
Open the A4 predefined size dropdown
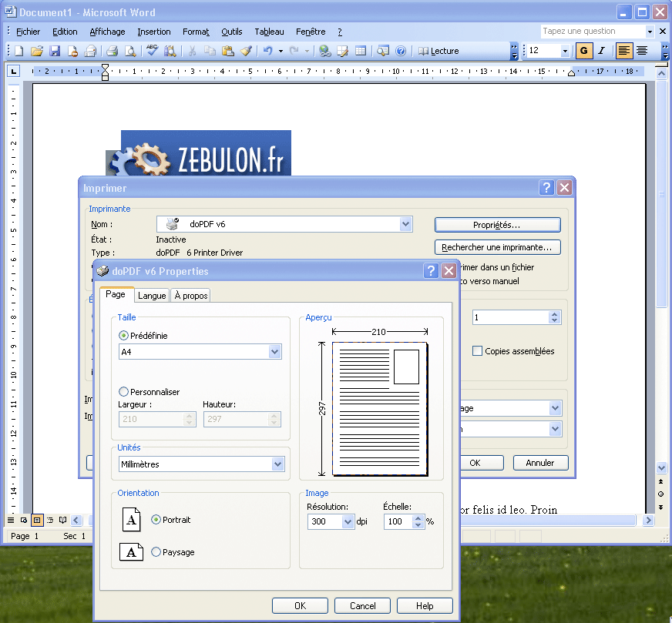[x=274, y=351]
